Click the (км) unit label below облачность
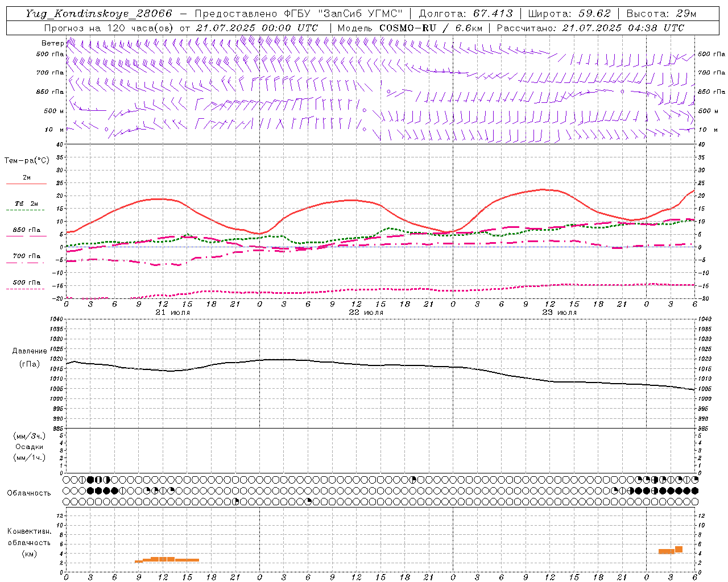Image resolution: width=728 pixels, height=582 pixels. [x=29, y=554]
